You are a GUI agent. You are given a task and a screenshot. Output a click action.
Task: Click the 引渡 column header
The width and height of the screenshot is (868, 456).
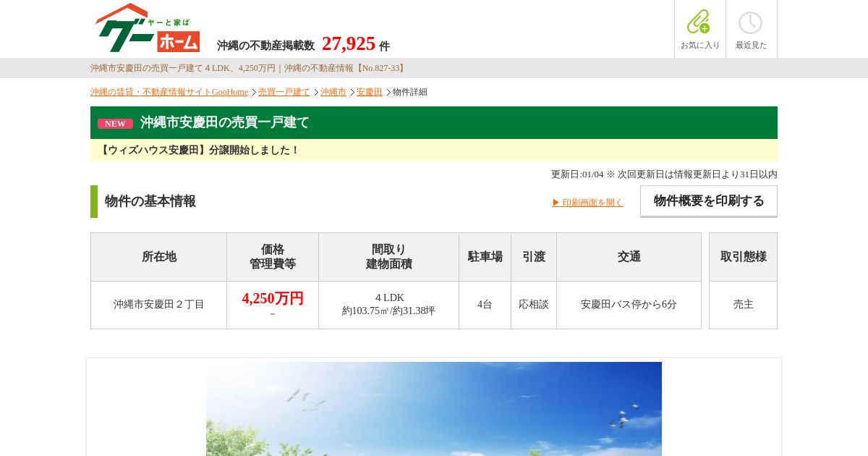tap(534, 257)
